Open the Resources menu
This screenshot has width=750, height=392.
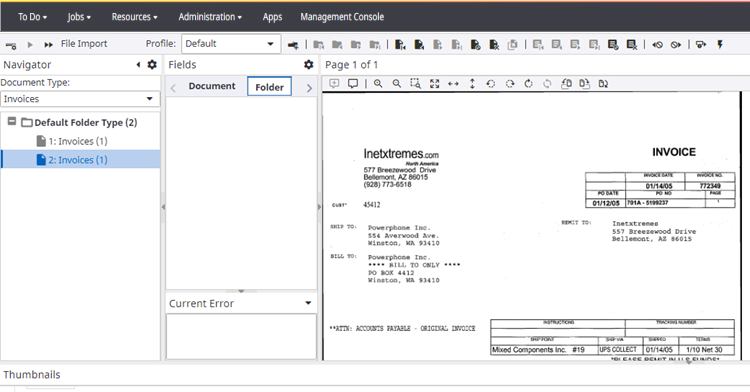pos(134,17)
